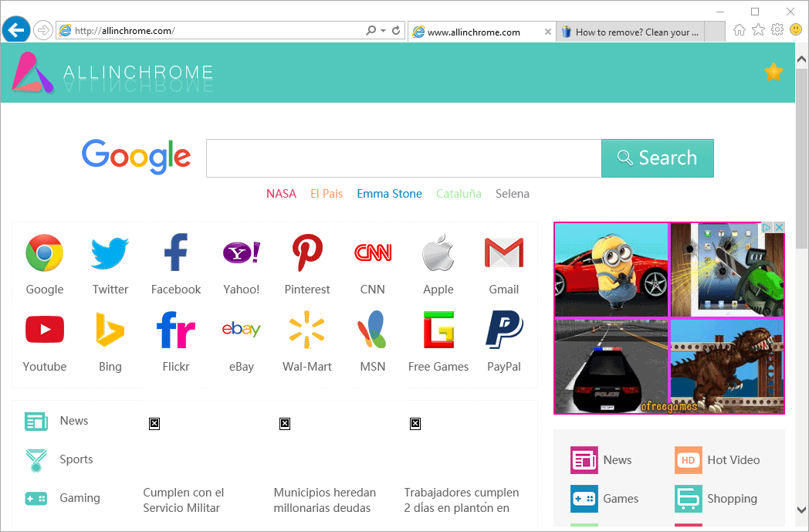Image resolution: width=809 pixels, height=532 pixels.
Task: Open the Emma Stone trending link
Action: (390, 194)
